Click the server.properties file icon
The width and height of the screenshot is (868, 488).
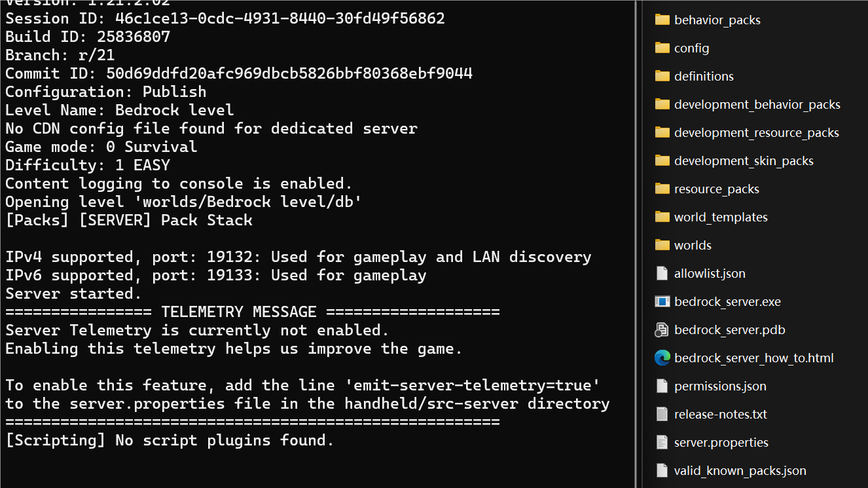pos(662,442)
